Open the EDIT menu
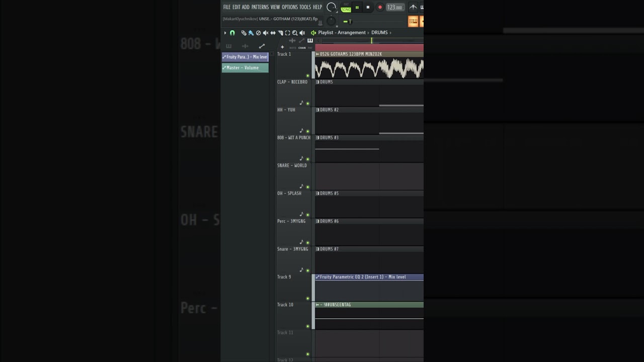 [x=236, y=7]
